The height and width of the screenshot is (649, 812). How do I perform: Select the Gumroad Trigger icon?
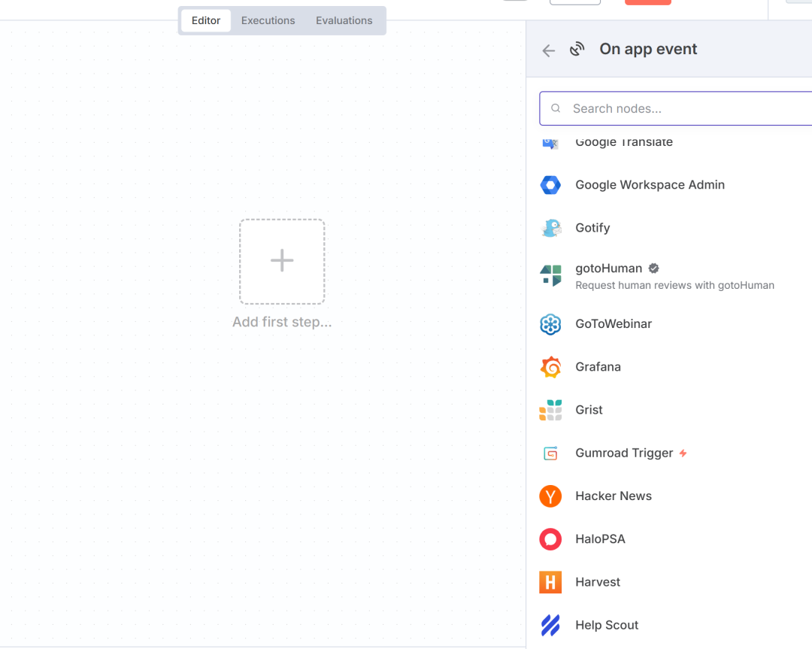[550, 453]
